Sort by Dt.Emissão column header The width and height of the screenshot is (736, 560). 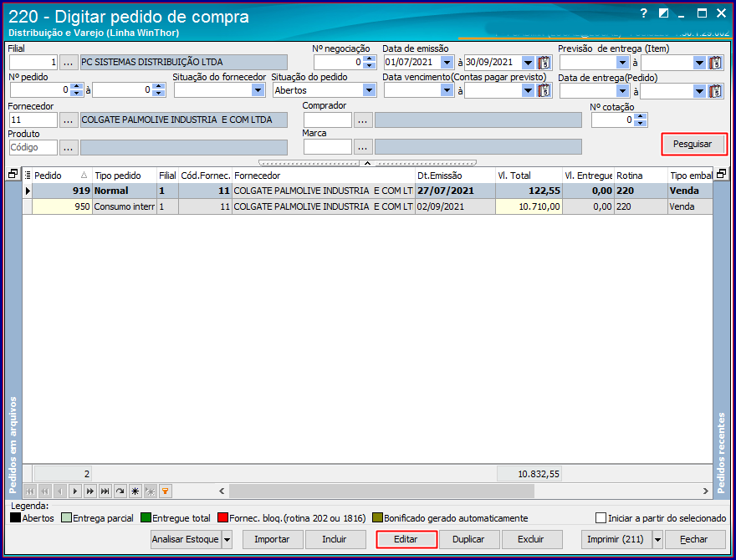(455, 176)
